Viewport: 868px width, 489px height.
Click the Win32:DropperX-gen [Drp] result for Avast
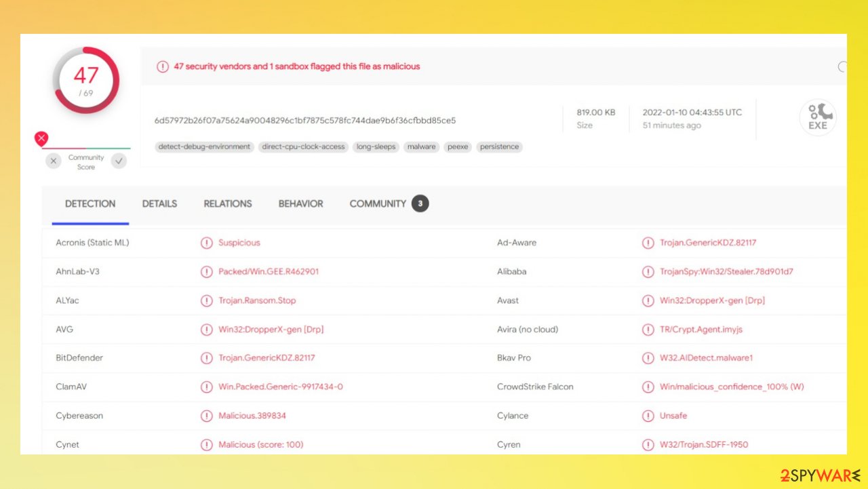point(712,300)
